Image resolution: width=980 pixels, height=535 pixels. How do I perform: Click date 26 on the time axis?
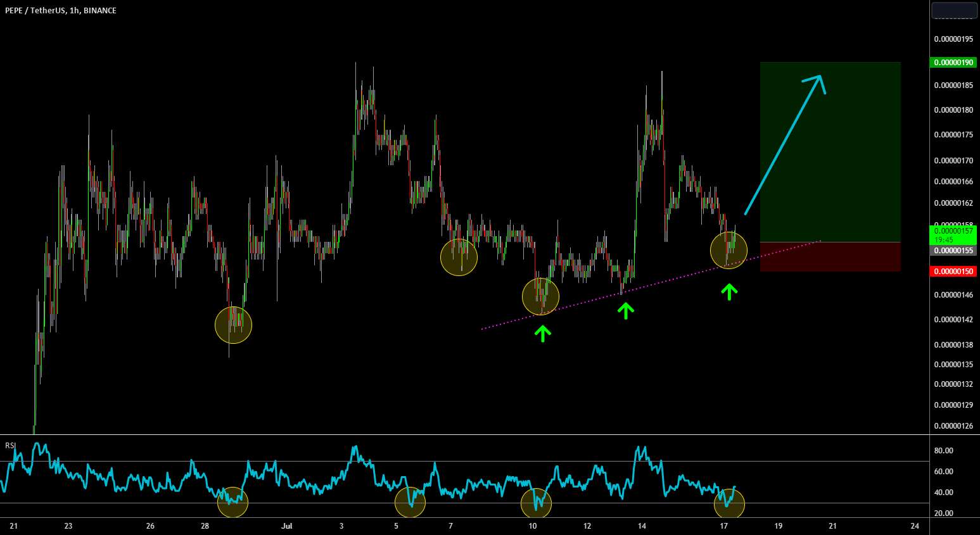(150, 526)
